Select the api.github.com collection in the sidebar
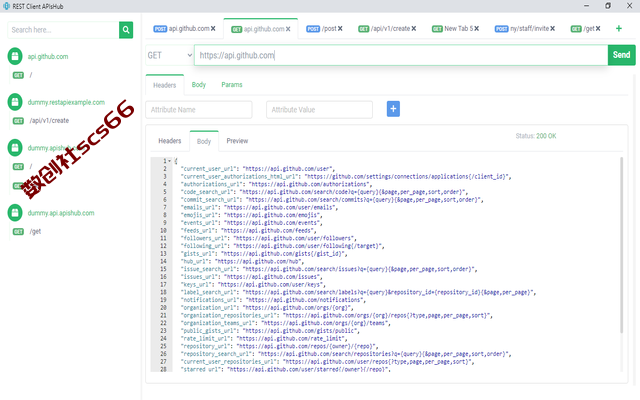This screenshot has width=640, height=400. pyautogui.click(x=48, y=56)
